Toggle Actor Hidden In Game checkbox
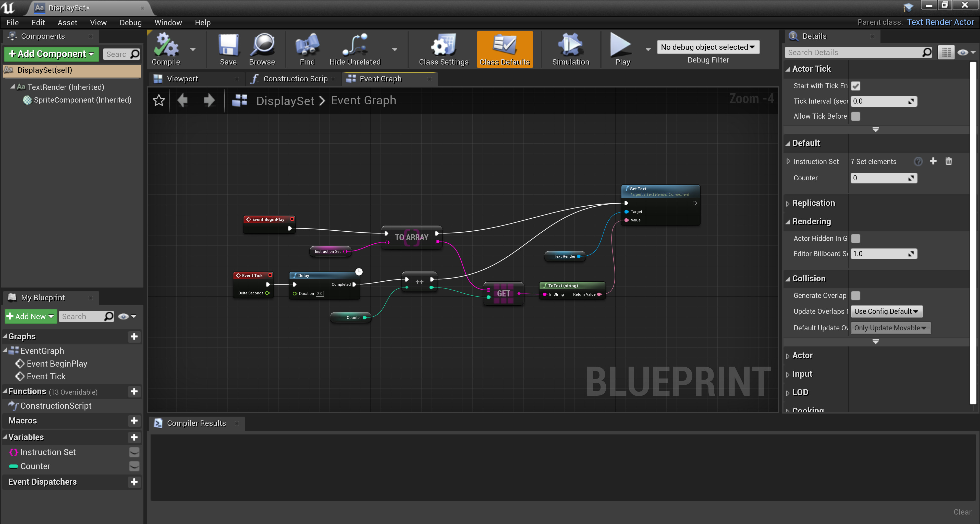 point(856,239)
